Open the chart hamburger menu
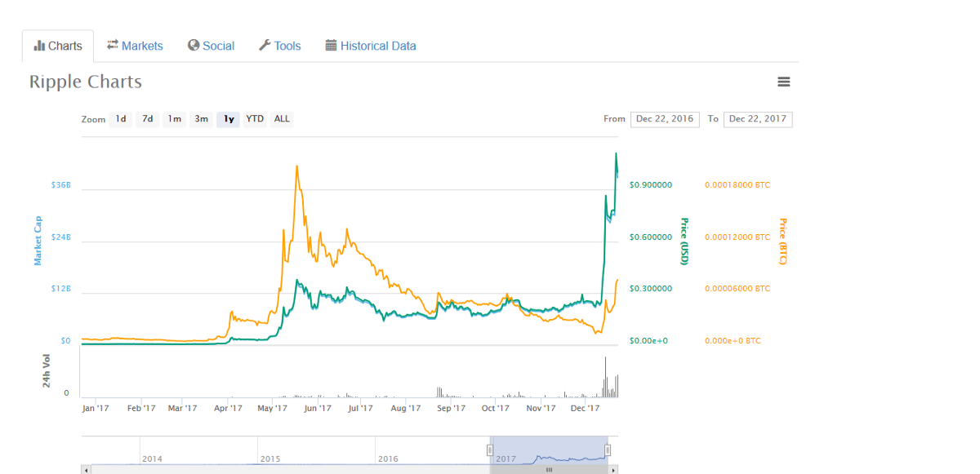Image resolution: width=980 pixels, height=474 pixels. point(784,82)
